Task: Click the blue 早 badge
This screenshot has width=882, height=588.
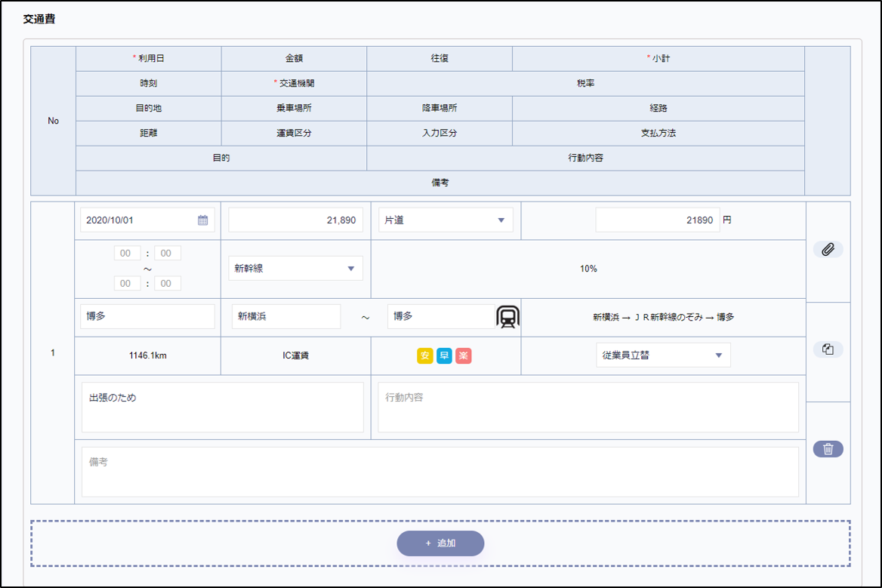Action: [444, 356]
